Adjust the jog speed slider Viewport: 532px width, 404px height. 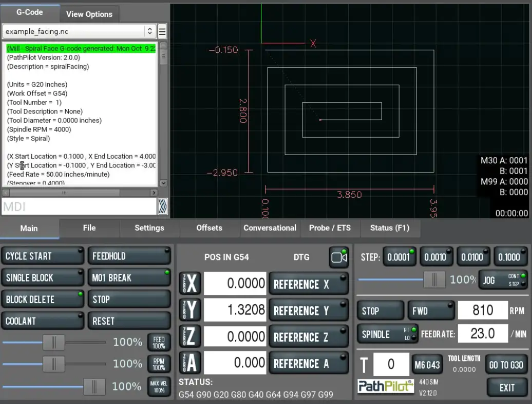tap(435, 280)
